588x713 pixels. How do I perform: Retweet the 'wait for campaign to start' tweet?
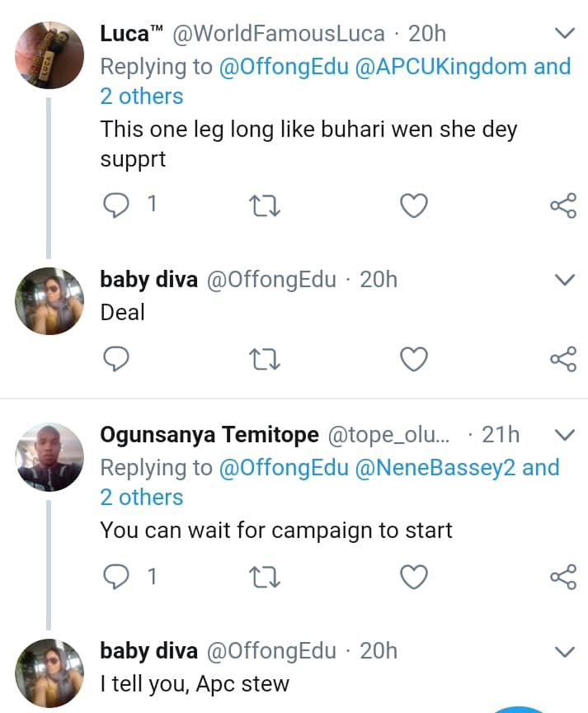(266, 577)
